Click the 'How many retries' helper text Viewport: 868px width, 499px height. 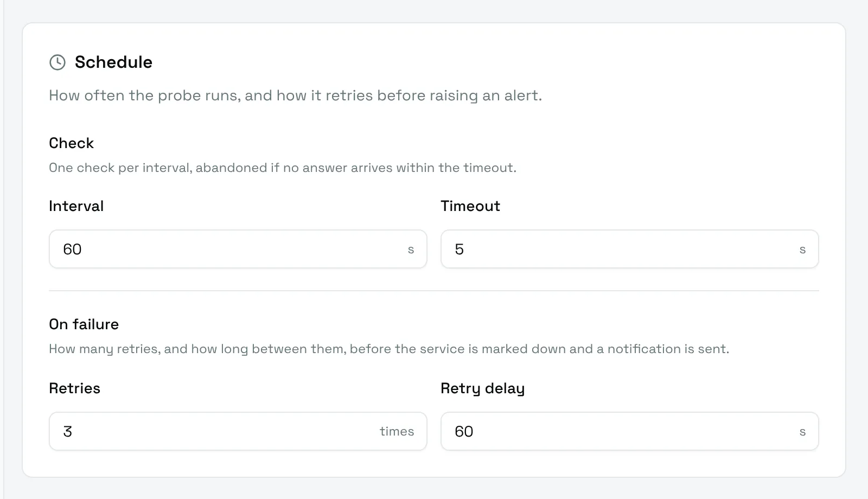389,349
